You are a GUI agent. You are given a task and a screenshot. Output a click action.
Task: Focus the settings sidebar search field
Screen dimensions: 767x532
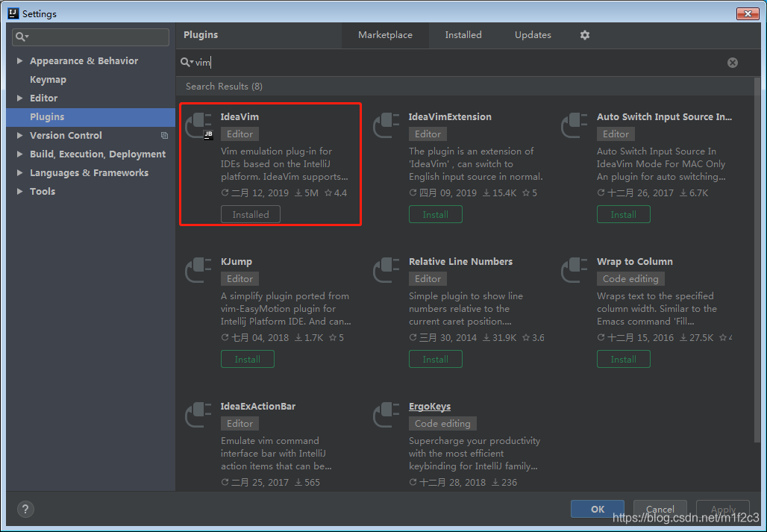[90, 37]
